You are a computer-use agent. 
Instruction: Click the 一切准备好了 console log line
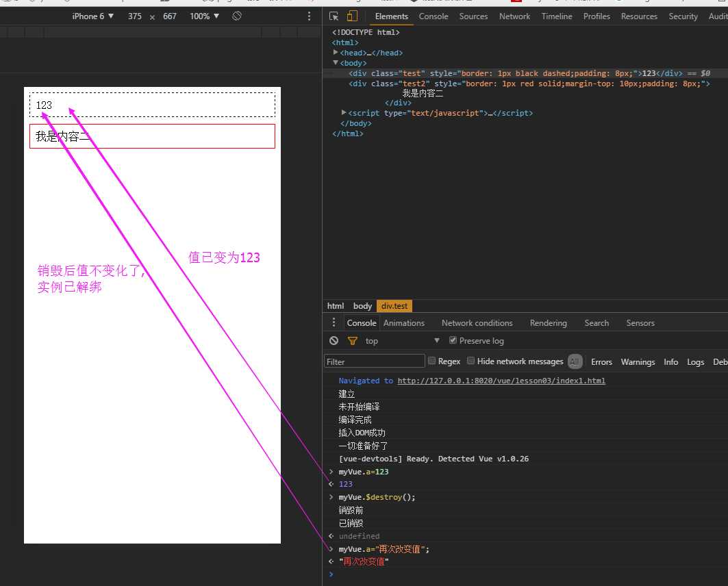pos(363,446)
